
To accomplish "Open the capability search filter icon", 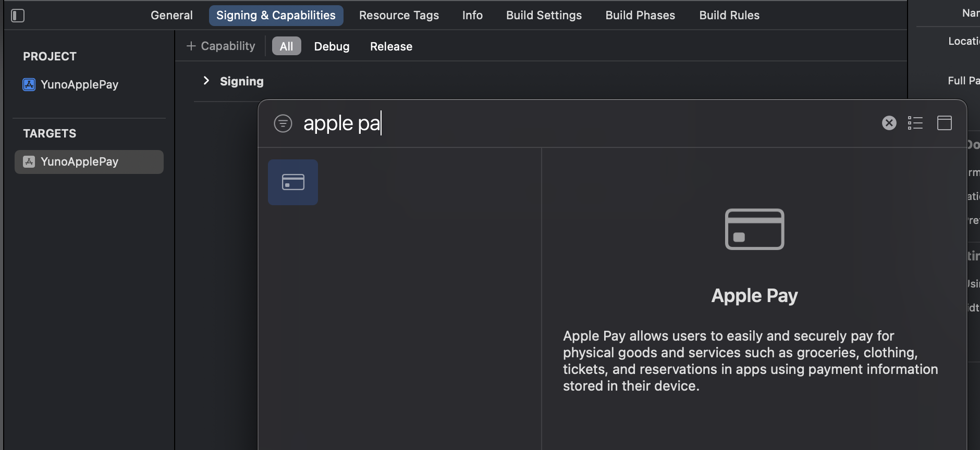I will 283,123.
